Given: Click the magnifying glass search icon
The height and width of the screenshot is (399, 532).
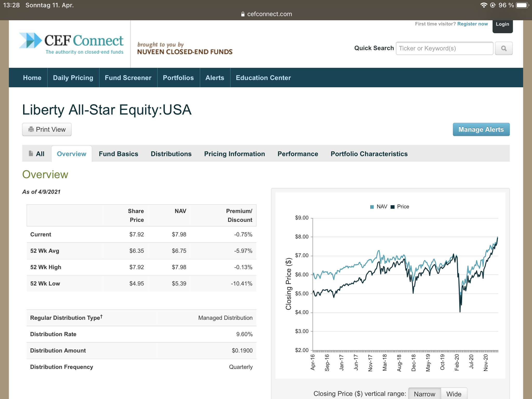Looking at the screenshot, I should click(x=503, y=48).
